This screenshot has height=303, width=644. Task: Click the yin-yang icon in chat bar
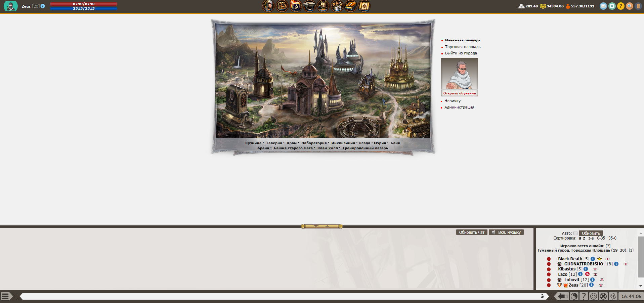(574, 296)
